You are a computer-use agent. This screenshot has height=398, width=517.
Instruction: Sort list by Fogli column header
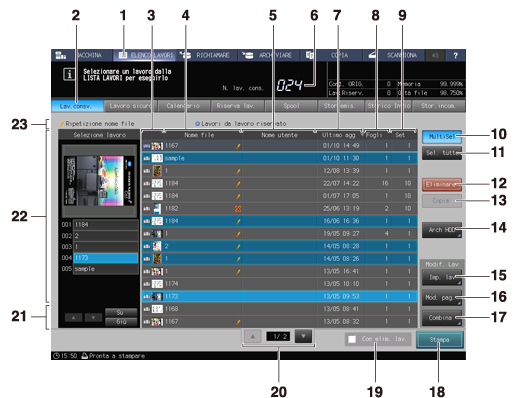[x=377, y=135]
